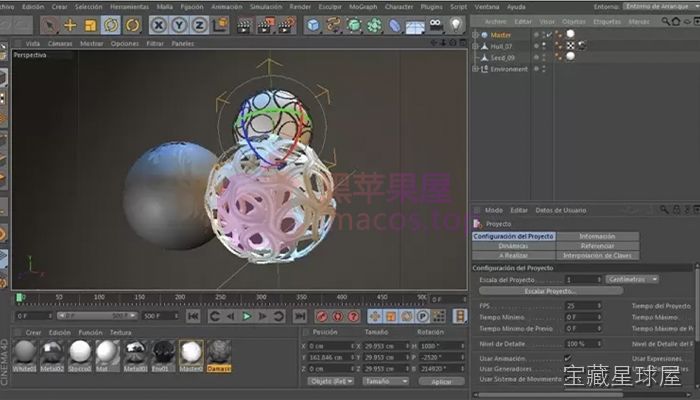
Task: Select the highlighted Rotate tool
Action: 111,25
